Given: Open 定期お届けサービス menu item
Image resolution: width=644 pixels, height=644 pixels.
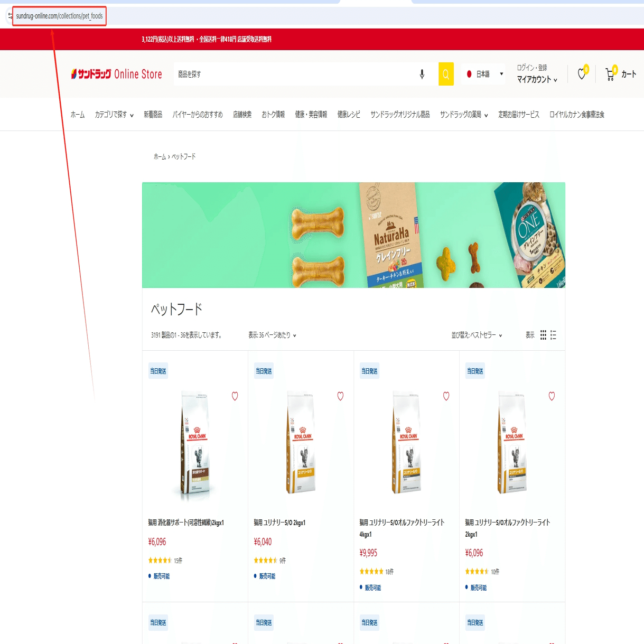Looking at the screenshot, I should click(519, 114).
